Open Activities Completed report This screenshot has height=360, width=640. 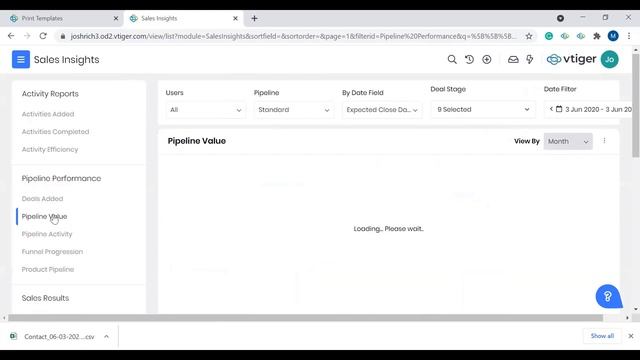55,131
